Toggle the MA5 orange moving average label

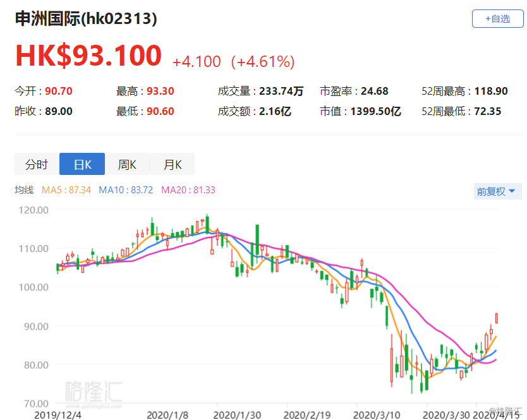66,190
